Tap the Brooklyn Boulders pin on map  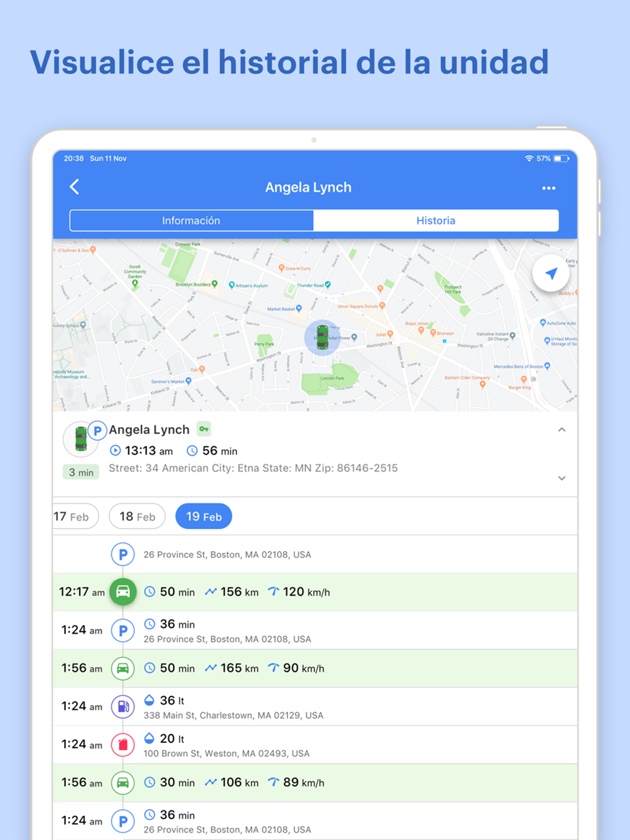pyautogui.click(x=215, y=284)
